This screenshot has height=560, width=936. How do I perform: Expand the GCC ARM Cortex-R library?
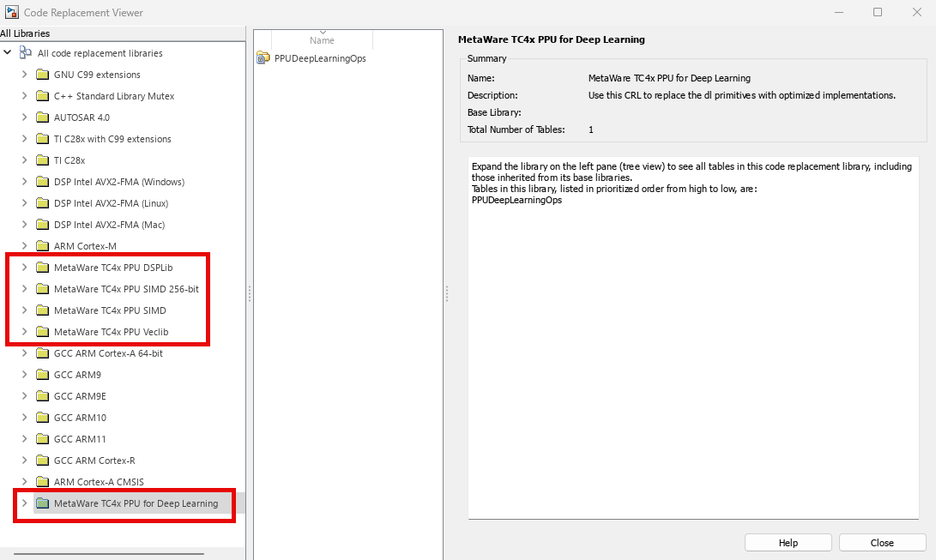click(24, 461)
